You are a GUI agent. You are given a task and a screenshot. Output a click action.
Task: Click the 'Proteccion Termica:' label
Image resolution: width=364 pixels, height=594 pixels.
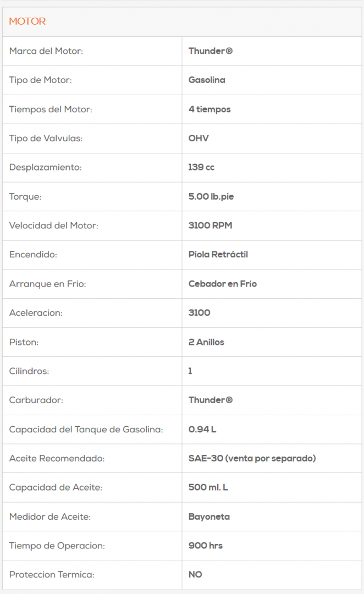tap(52, 575)
